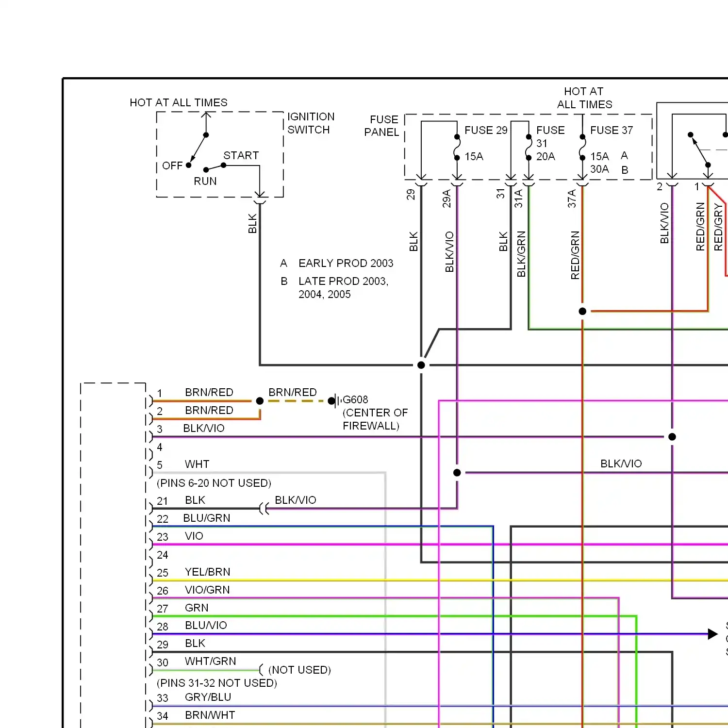Click the (PINS 31-32 NOT USED) note
The height and width of the screenshot is (728, 728).
click(x=217, y=683)
